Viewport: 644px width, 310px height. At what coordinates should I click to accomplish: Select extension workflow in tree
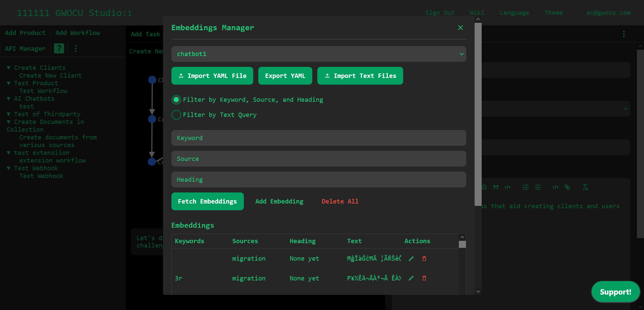pyautogui.click(x=52, y=161)
